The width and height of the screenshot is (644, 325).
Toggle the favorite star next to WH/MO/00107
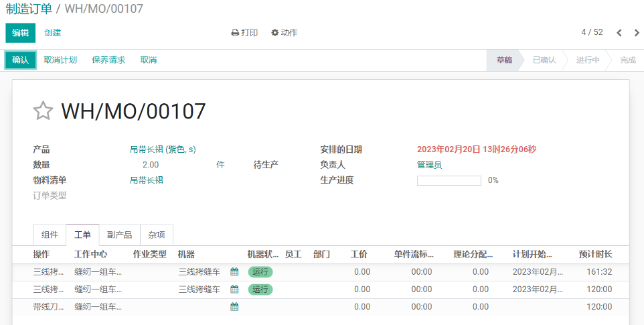pyautogui.click(x=43, y=111)
